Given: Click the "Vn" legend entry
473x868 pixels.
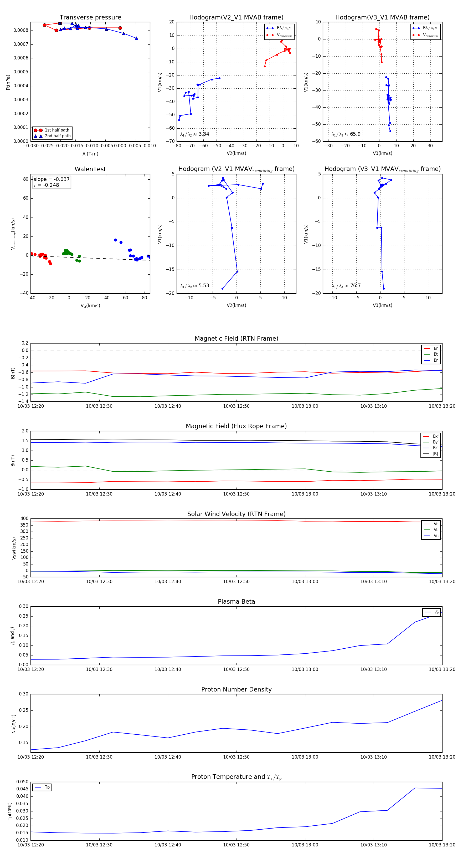Looking at the screenshot, I should pyautogui.click(x=431, y=536).
